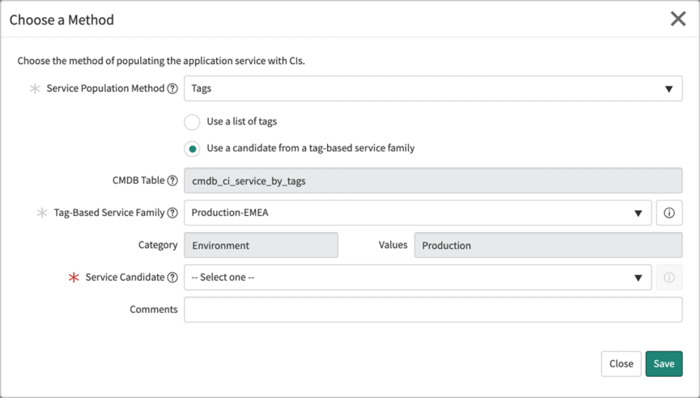Close the Choose a Method dialog with X
The width and height of the screenshot is (700, 398).
[x=678, y=19]
